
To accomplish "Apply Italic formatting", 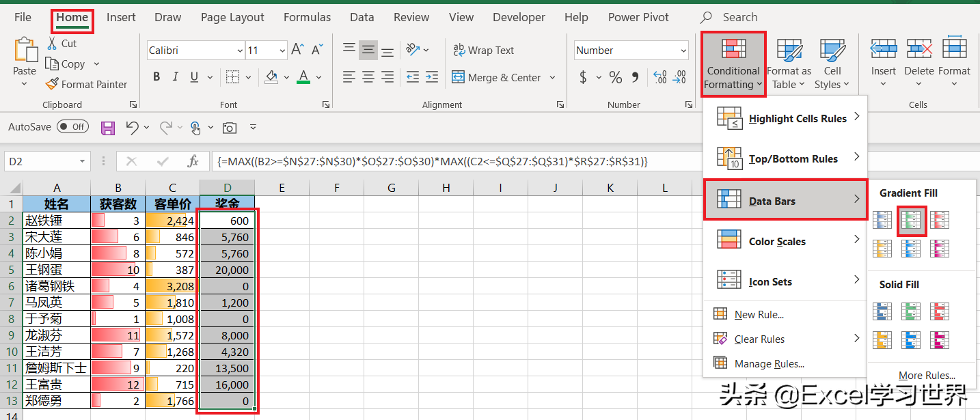I will point(175,77).
